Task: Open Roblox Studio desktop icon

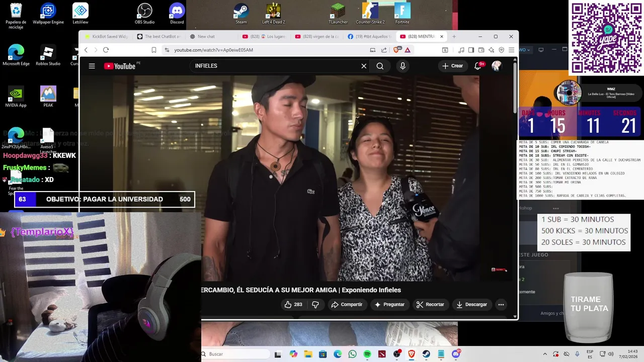Action: click(48, 55)
